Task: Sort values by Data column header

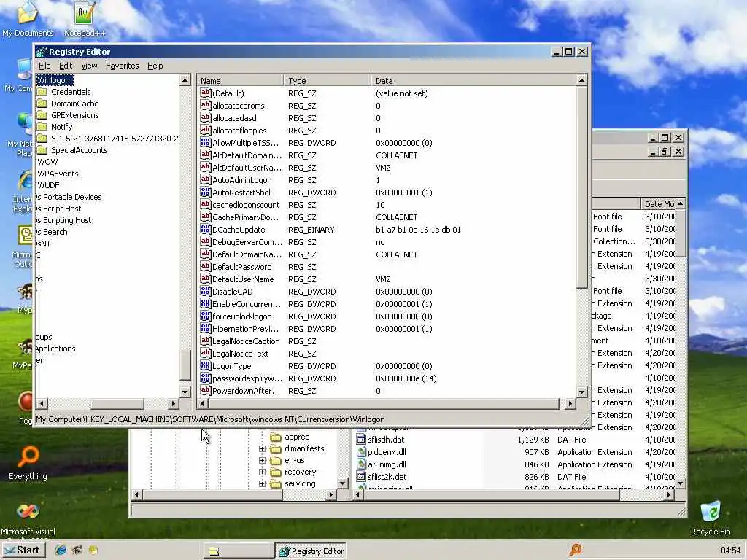Action: click(x=473, y=80)
